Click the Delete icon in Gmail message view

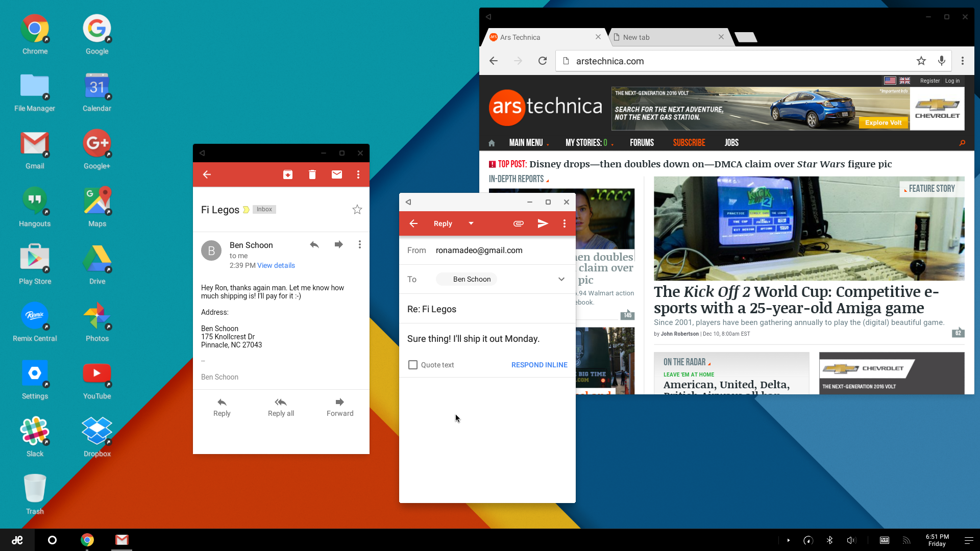312,174
